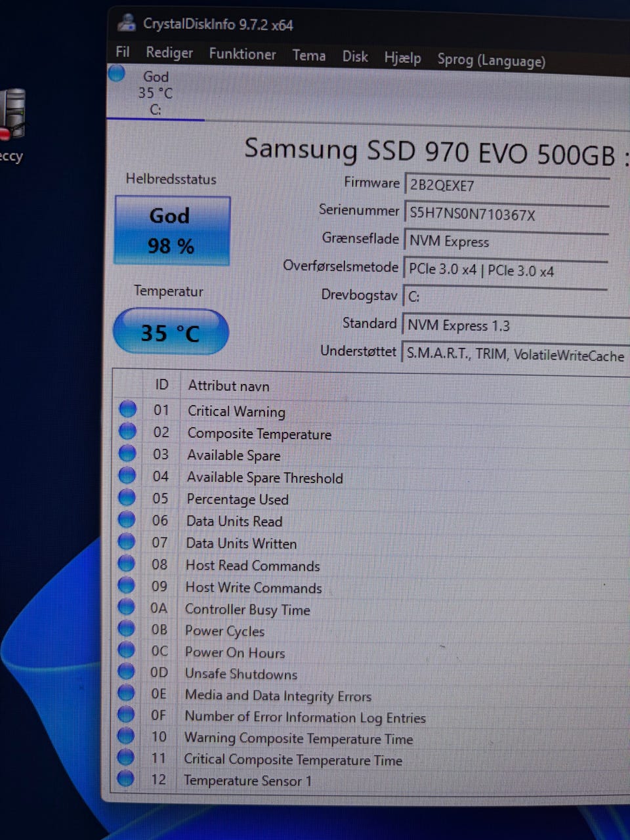Open the Fil menu
The width and height of the screenshot is (630, 840).
(122, 51)
